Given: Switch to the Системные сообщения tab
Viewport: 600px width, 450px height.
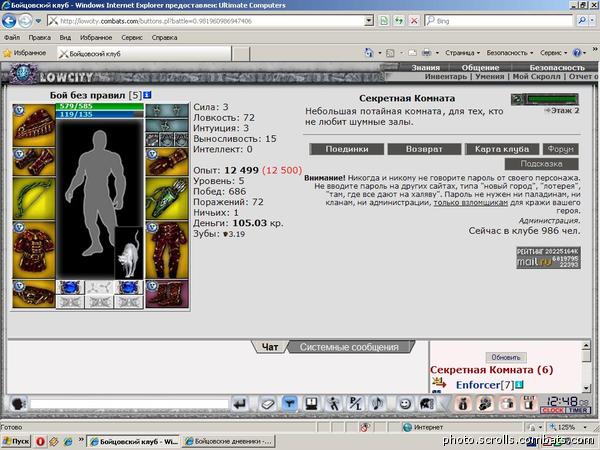Looking at the screenshot, I should (349, 347).
